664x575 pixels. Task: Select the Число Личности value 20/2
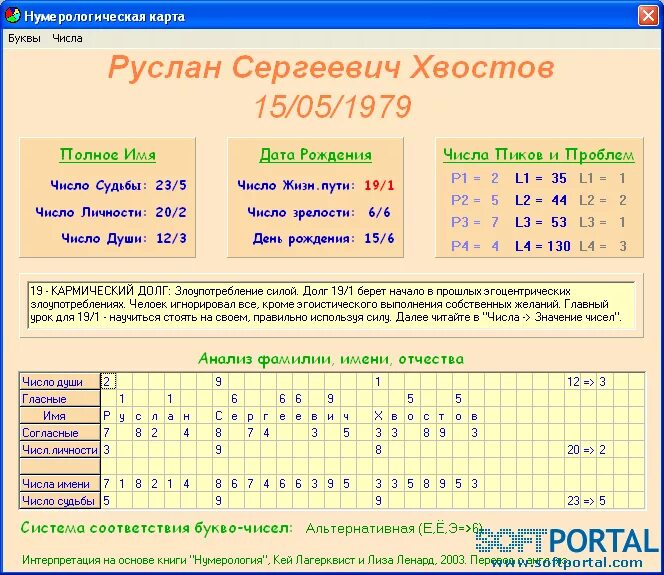tap(171, 212)
